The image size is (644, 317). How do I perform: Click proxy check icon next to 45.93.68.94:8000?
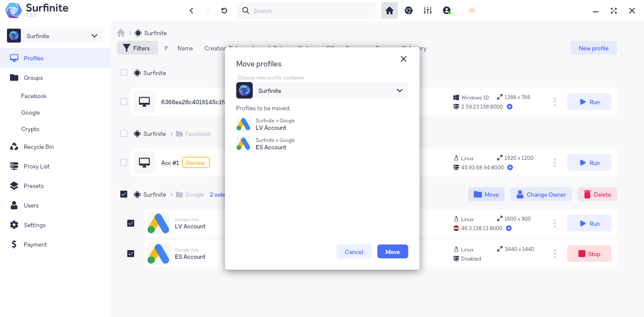pyautogui.click(x=511, y=167)
